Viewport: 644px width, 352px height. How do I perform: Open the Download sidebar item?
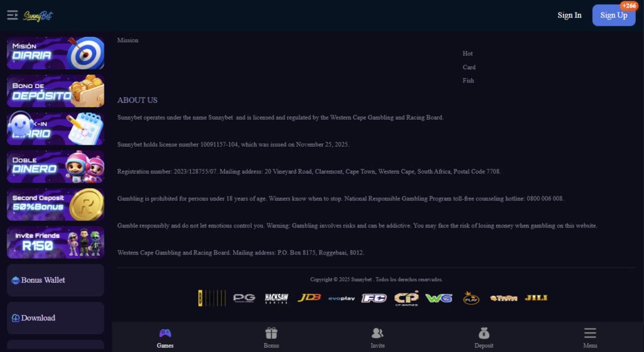pyautogui.click(x=55, y=318)
